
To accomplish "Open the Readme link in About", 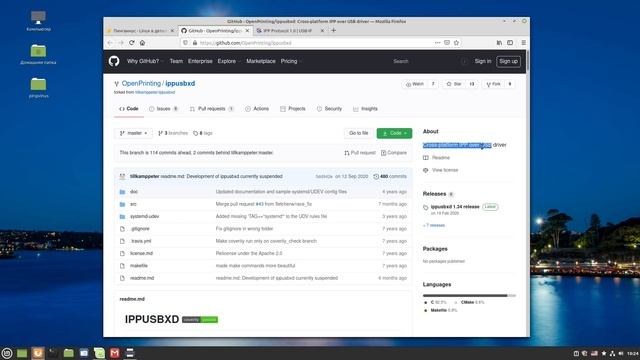I will pyautogui.click(x=436, y=158).
